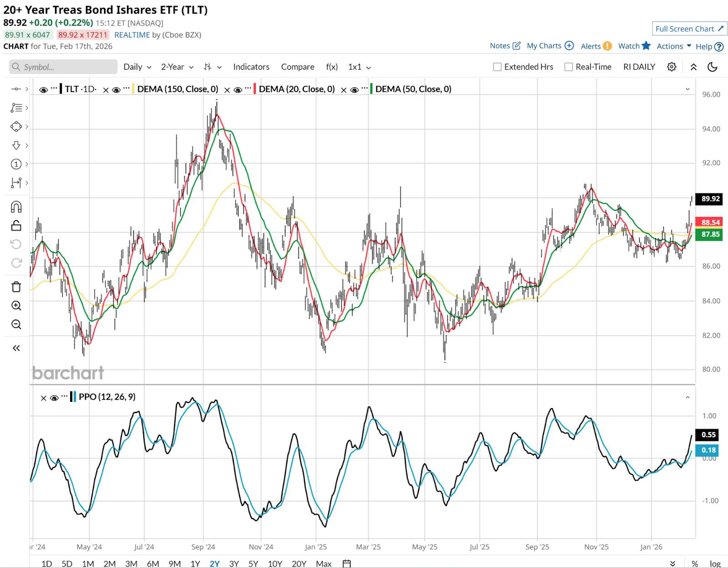Open the Alerts link
728x568 pixels.
596,46
